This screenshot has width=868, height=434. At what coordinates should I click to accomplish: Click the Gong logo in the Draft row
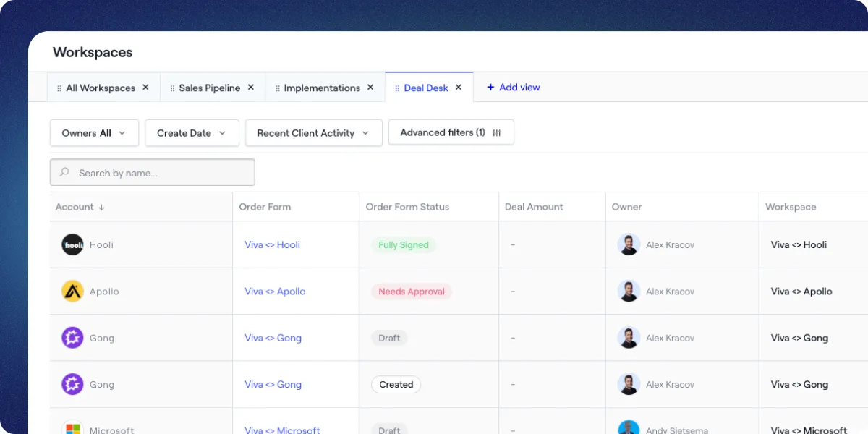point(72,338)
